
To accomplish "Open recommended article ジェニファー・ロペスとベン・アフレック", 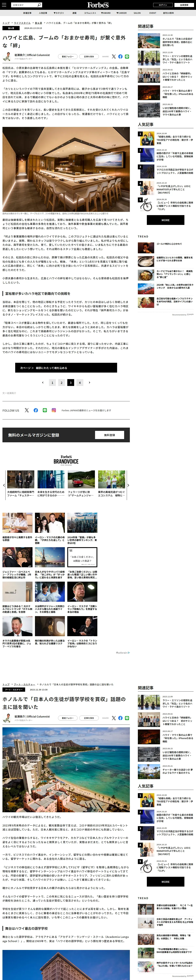I will pos(17,563).
